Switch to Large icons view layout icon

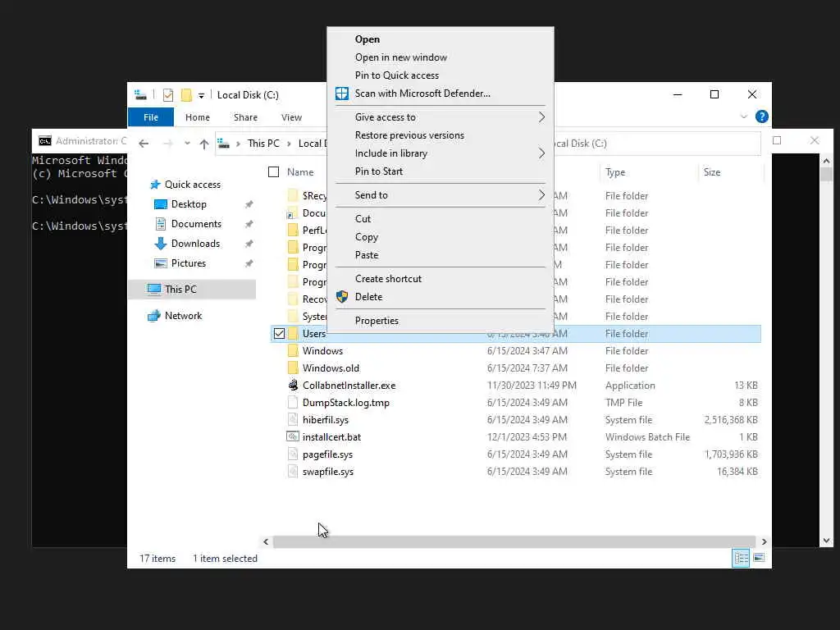(x=759, y=558)
